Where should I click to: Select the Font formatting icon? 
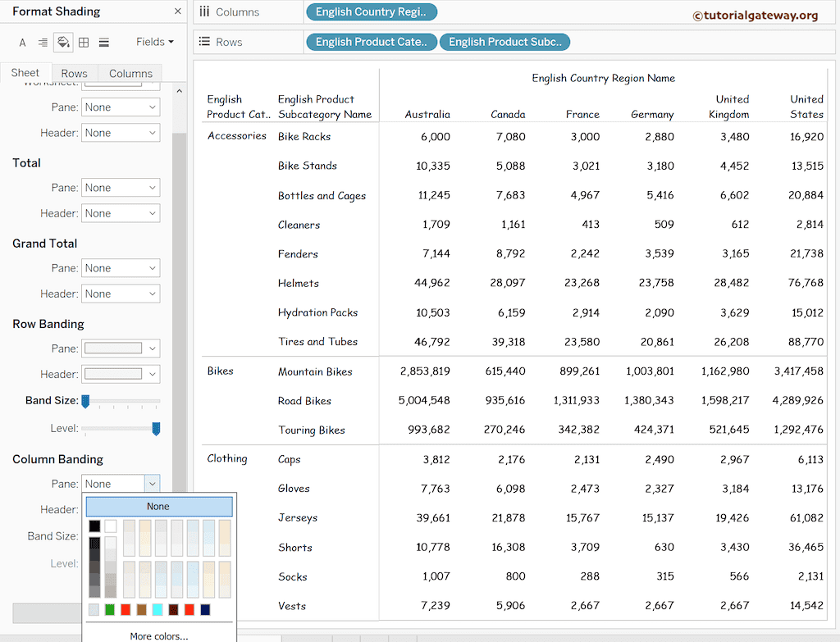click(22, 42)
